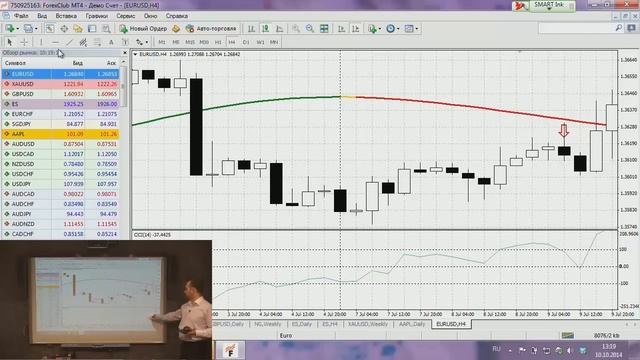
Task: Select the Crosshair tool
Action: [x=24, y=42]
